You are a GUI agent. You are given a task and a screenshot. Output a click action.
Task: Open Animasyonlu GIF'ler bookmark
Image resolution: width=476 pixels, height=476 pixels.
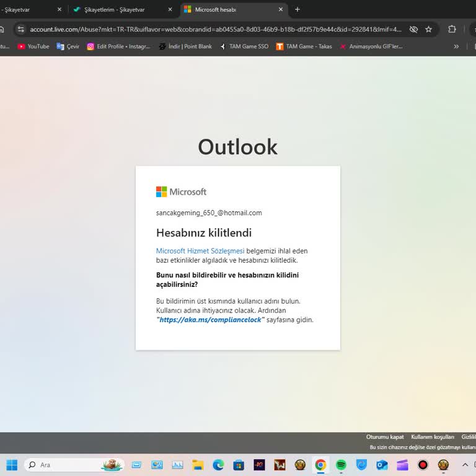(371, 46)
